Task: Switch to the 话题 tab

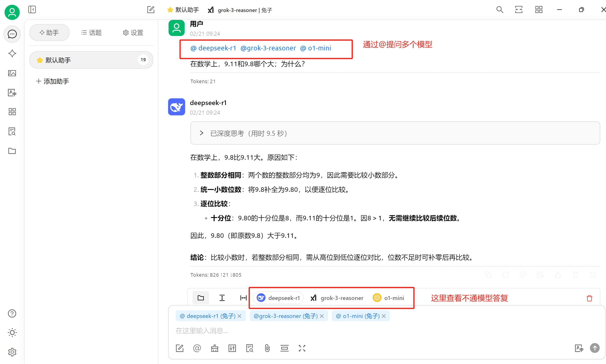Action: [x=91, y=33]
